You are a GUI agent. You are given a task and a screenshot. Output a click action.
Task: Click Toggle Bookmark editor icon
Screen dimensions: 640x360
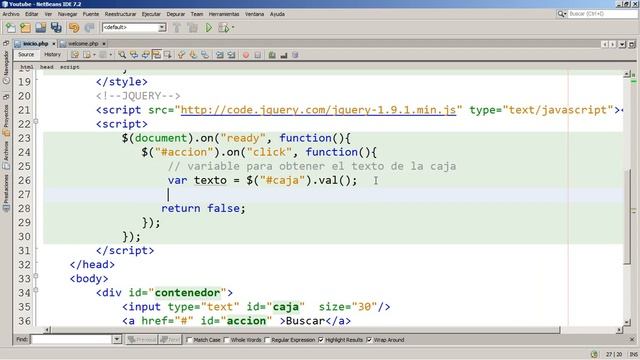click(x=205, y=55)
